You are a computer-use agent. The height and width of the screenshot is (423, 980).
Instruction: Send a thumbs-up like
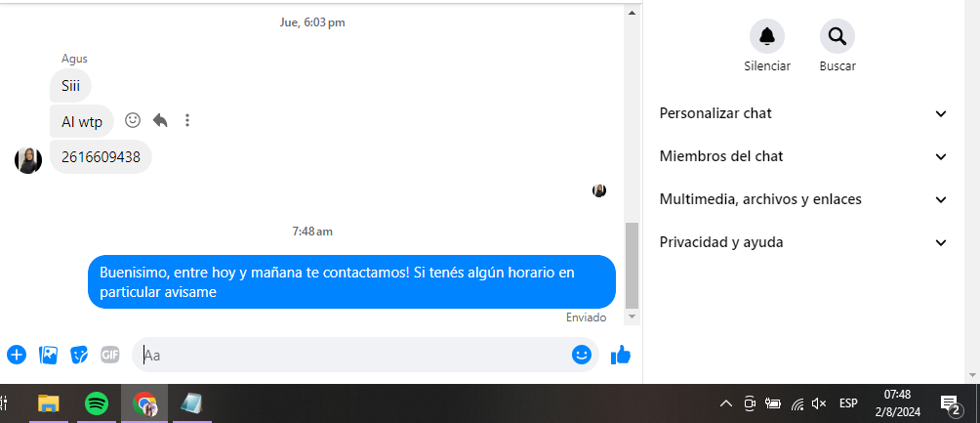click(621, 355)
